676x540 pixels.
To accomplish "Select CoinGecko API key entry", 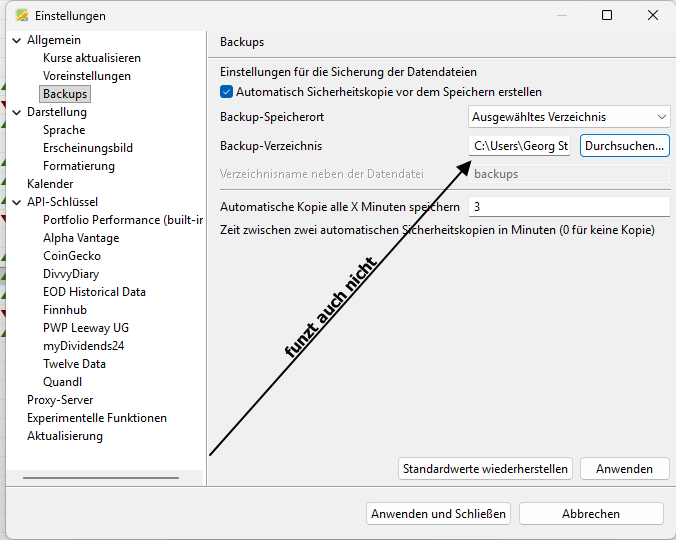I will coord(72,256).
